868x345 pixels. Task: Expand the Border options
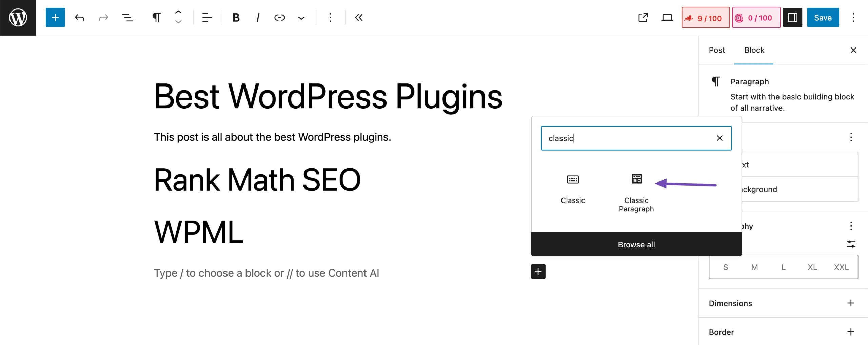tap(851, 332)
